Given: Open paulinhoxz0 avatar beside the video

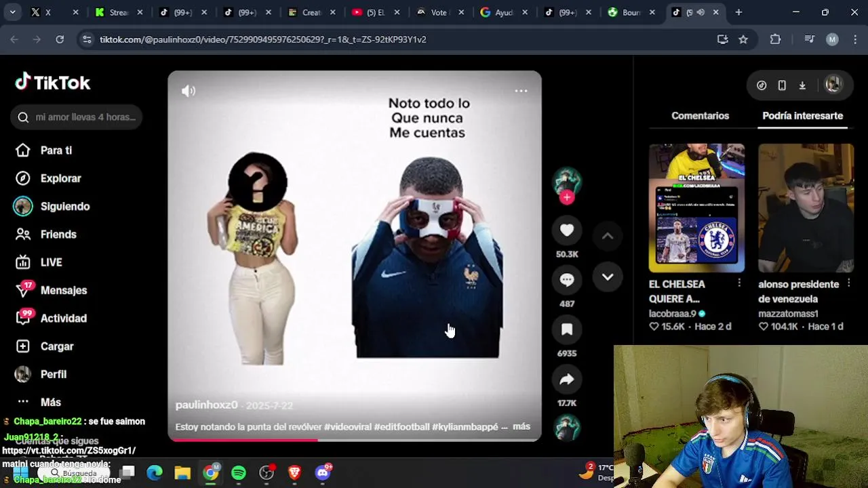Looking at the screenshot, I should 567,181.
